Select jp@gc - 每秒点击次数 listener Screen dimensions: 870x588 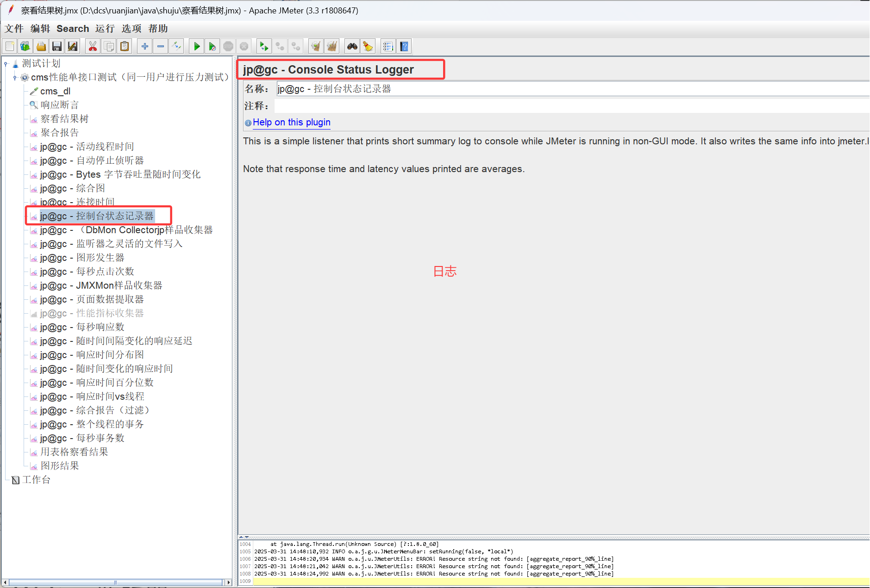click(87, 272)
